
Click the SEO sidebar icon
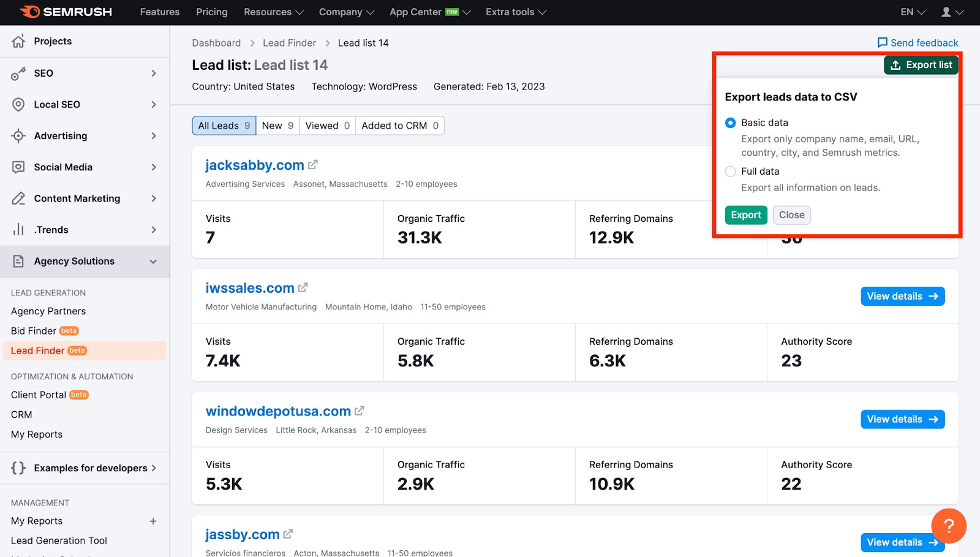pyautogui.click(x=18, y=73)
